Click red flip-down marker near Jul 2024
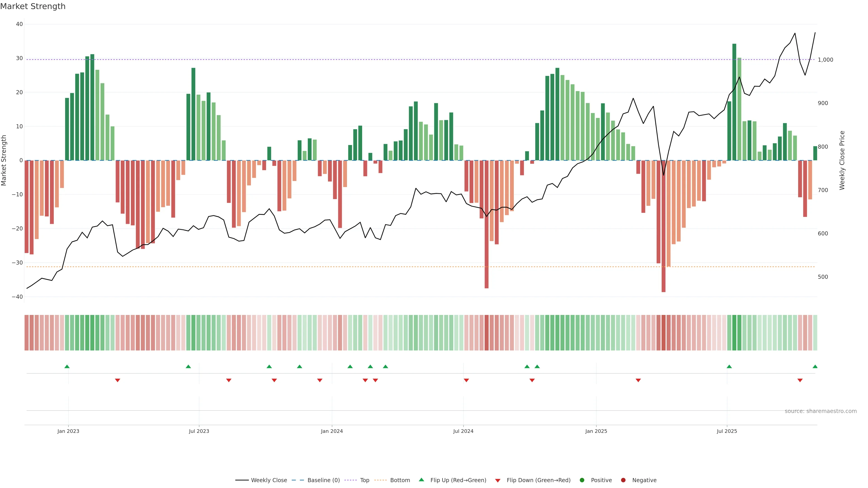The image size is (868, 488). [x=466, y=380]
